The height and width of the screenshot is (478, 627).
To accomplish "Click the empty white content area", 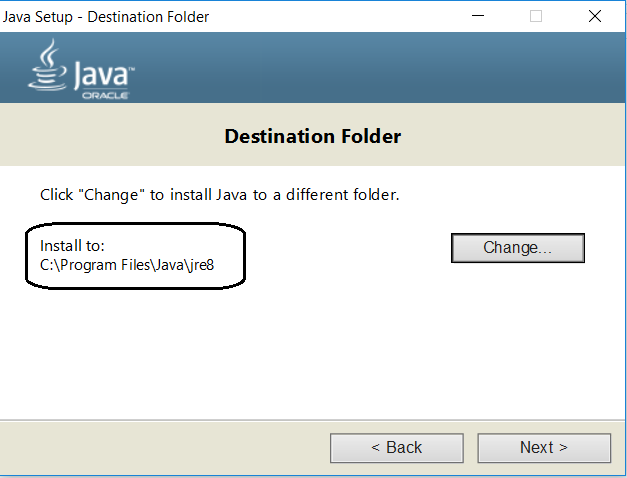I will [x=320, y=350].
